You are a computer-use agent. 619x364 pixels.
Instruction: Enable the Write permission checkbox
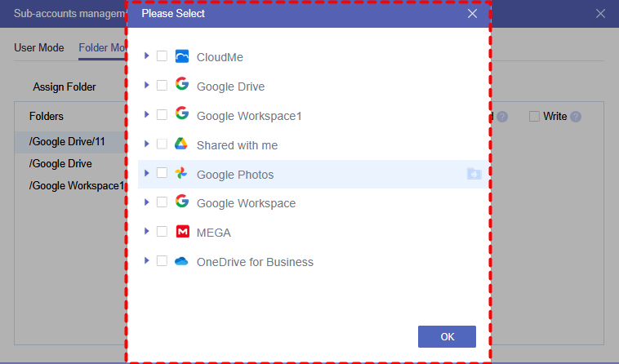click(534, 117)
